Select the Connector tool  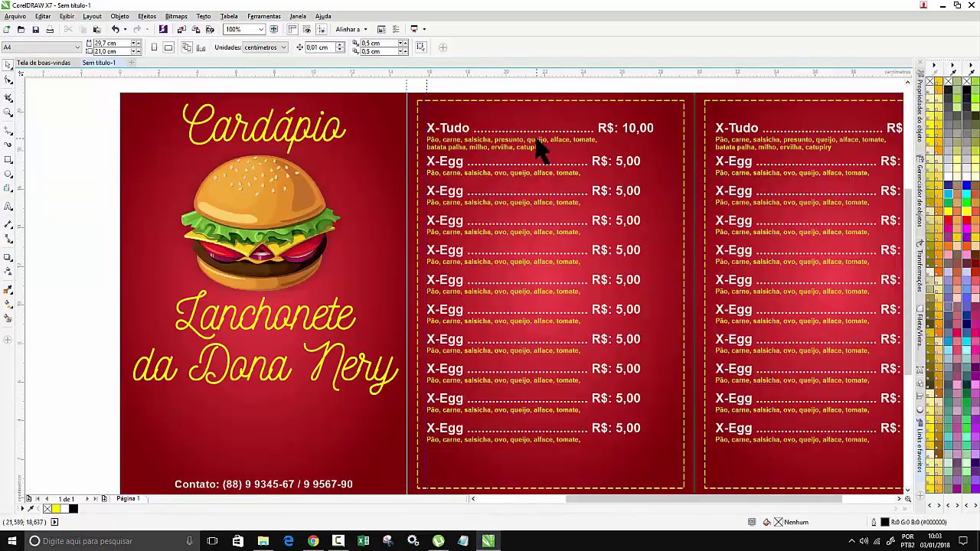8,239
